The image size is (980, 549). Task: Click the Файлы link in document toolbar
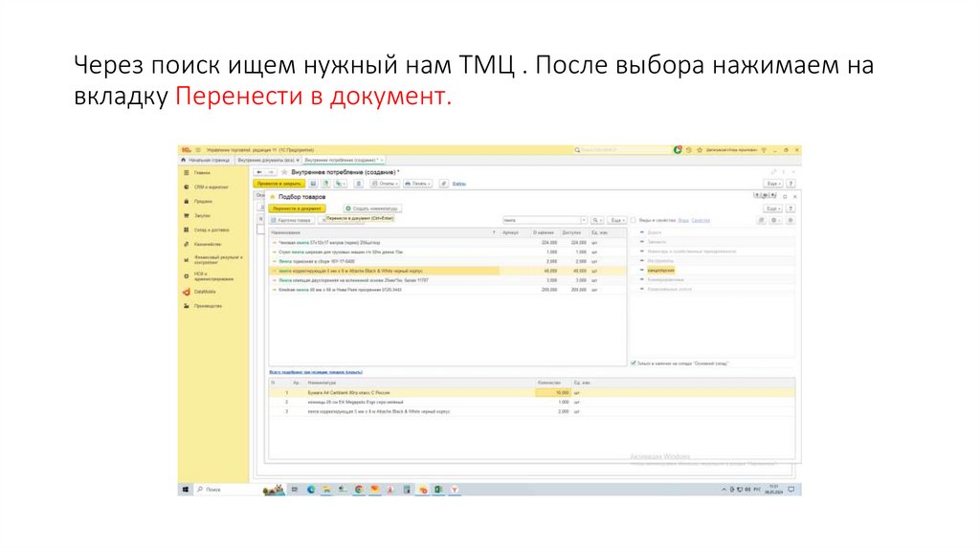tap(459, 184)
